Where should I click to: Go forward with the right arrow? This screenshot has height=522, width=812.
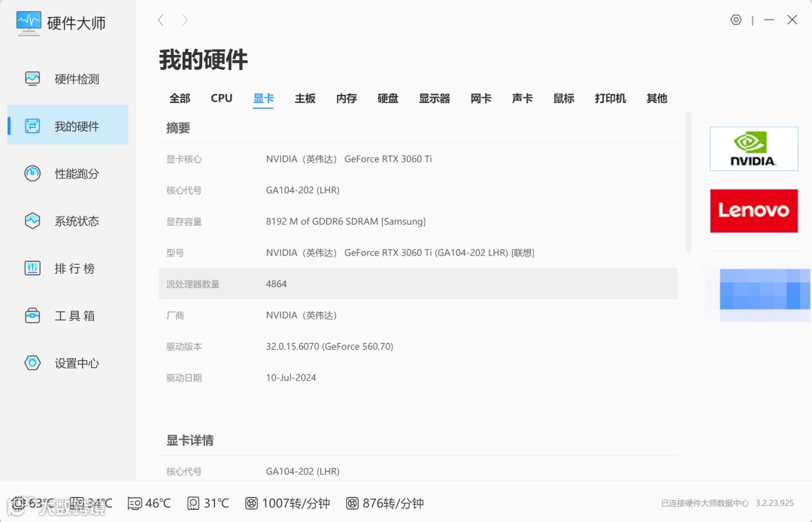click(x=185, y=20)
